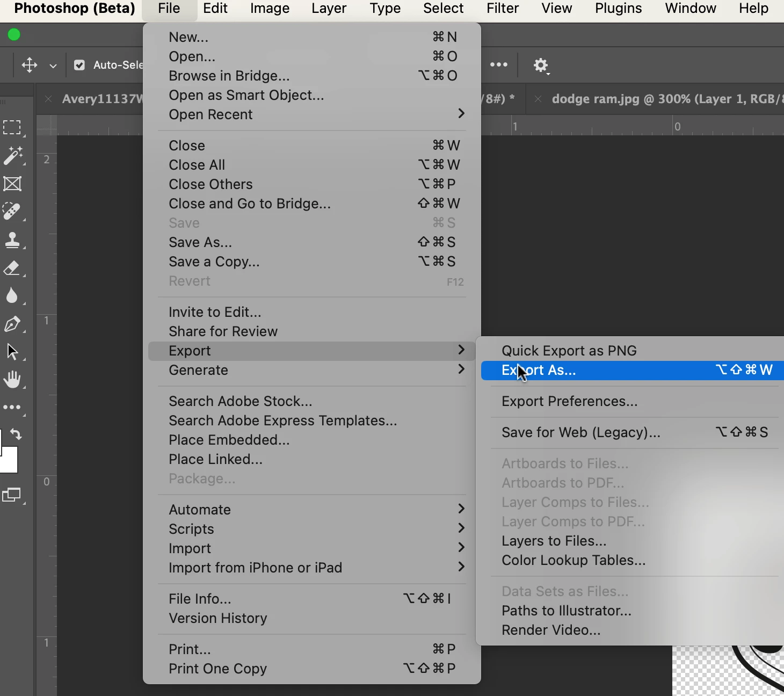Choose Color Lookup Tables...
This screenshot has height=696, width=784.
[633, 560]
